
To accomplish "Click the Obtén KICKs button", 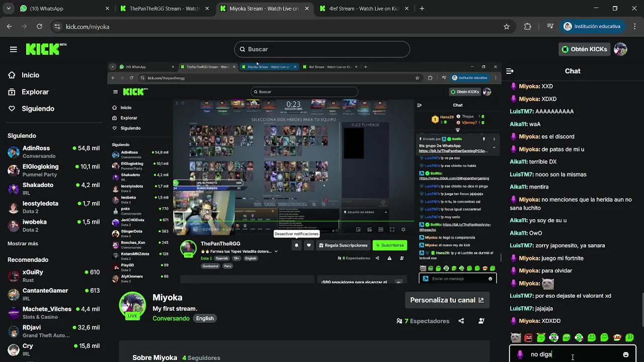I will coord(584,49).
